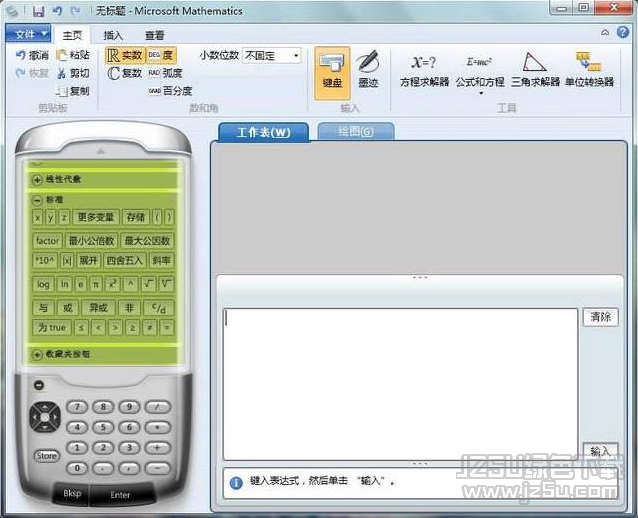
Task: Click the expression input text area
Action: point(400,384)
